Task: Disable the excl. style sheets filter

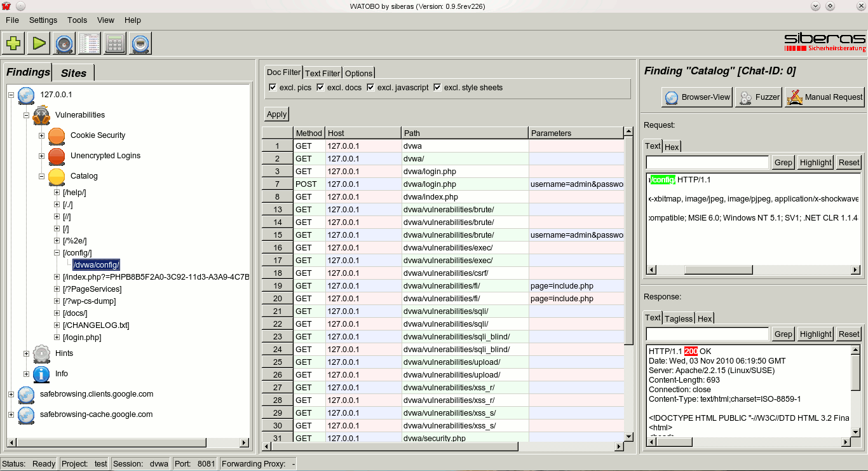Action: (x=437, y=88)
